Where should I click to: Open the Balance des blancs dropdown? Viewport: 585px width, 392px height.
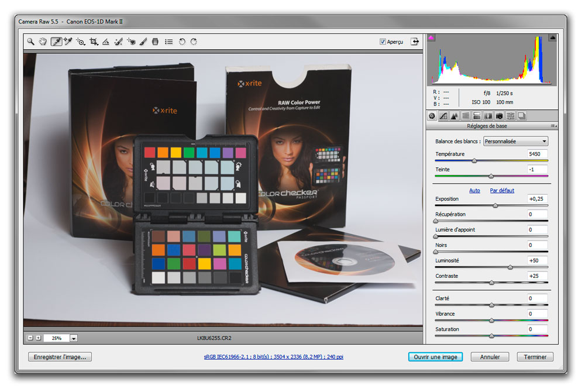click(515, 142)
